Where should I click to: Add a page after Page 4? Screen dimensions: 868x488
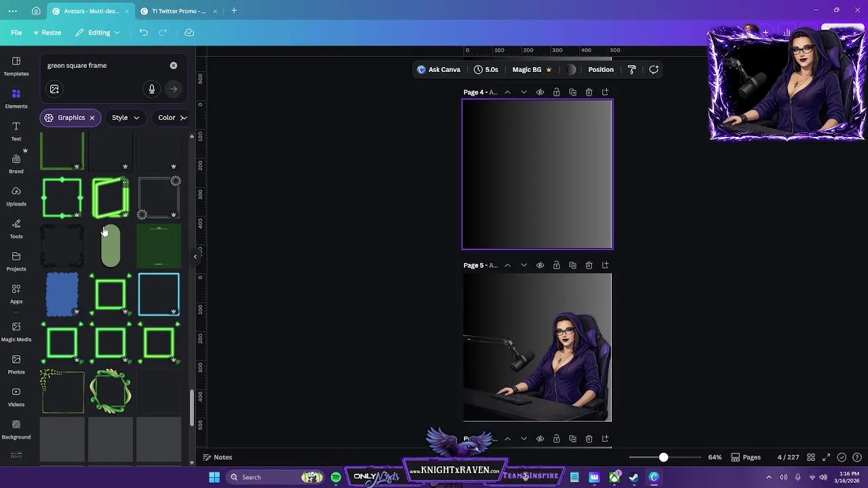coord(605,92)
